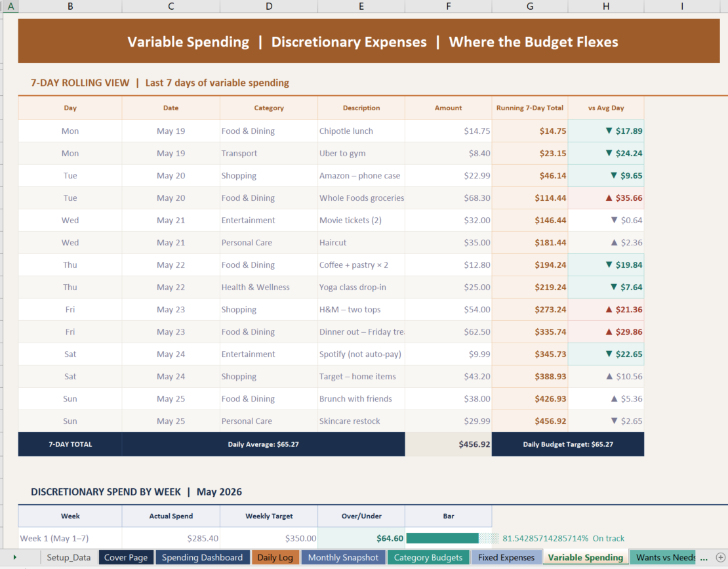The height and width of the screenshot is (569, 728).
Task: Select H&M – two tops cell
Action: pyautogui.click(x=361, y=309)
